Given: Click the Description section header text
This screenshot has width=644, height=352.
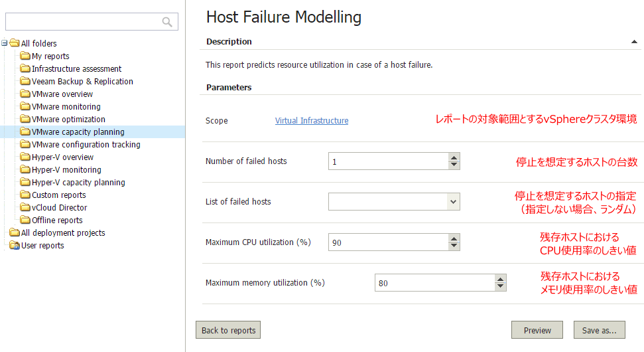Looking at the screenshot, I should click(x=229, y=42).
